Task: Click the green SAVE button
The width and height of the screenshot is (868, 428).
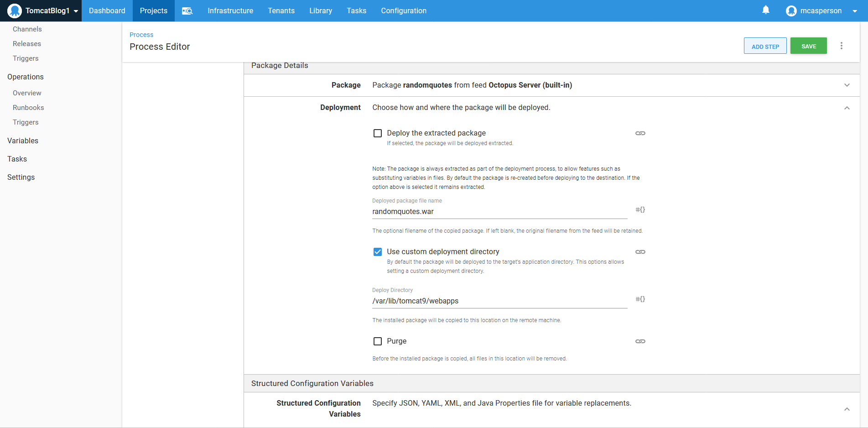Action: tap(808, 46)
